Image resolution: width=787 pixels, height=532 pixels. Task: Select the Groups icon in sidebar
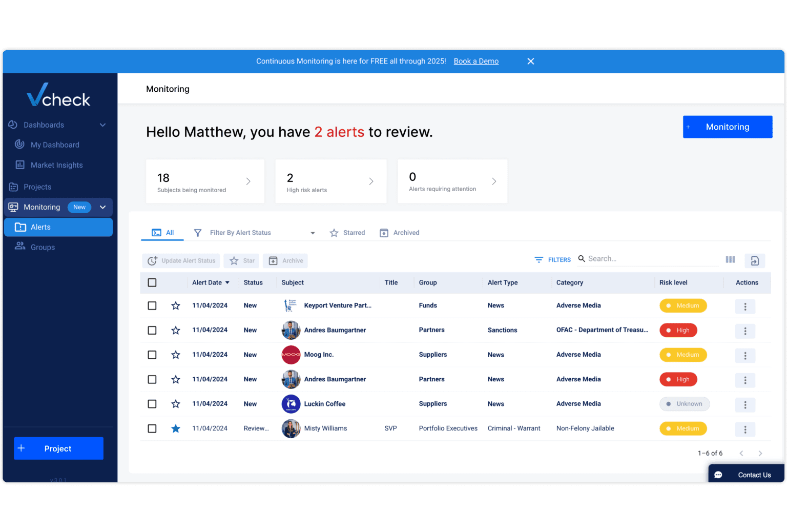[x=20, y=247]
